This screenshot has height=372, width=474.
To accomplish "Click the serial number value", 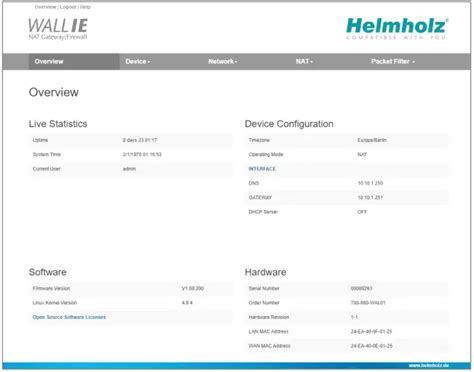I will pyautogui.click(x=361, y=289).
